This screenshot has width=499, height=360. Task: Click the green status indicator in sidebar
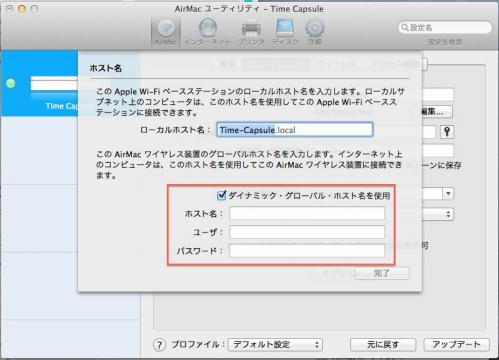11,83
